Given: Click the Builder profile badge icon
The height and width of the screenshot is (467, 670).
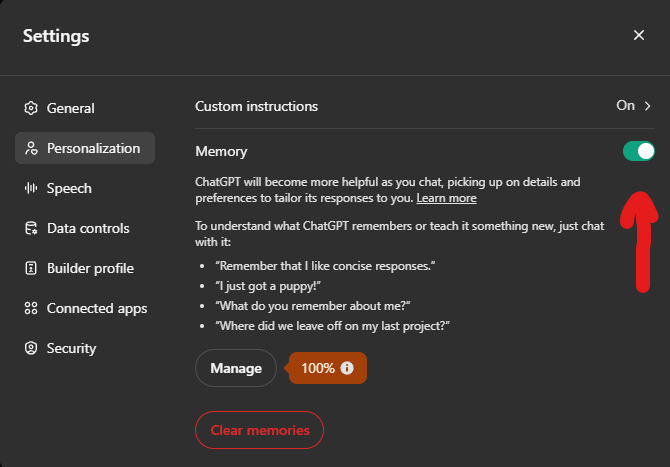Looking at the screenshot, I should [31, 268].
